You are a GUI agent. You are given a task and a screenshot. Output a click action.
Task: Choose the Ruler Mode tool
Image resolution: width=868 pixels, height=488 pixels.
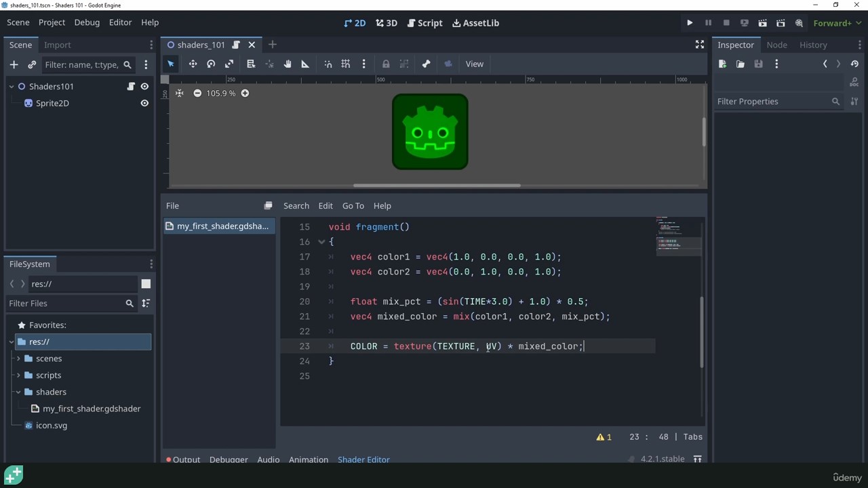[x=305, y=64]
